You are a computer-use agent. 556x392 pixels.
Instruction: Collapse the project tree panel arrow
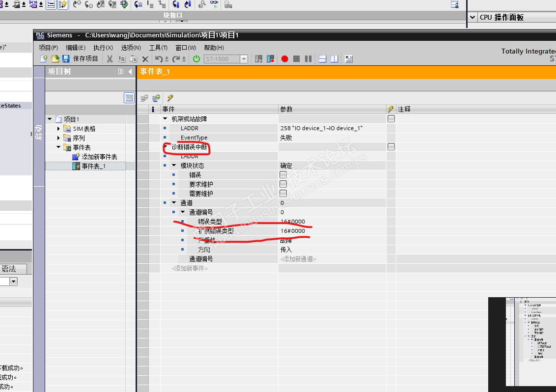130,72
